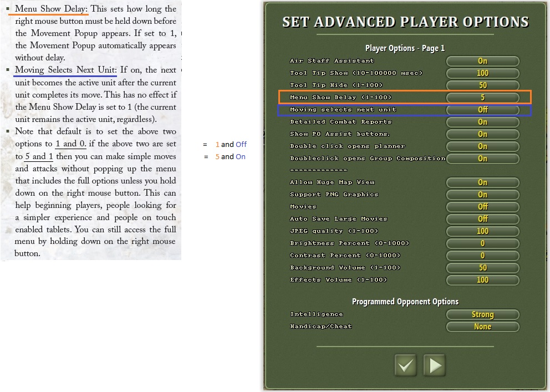
Task: Click the Detailed Combat Reports label
Action: 340,121
